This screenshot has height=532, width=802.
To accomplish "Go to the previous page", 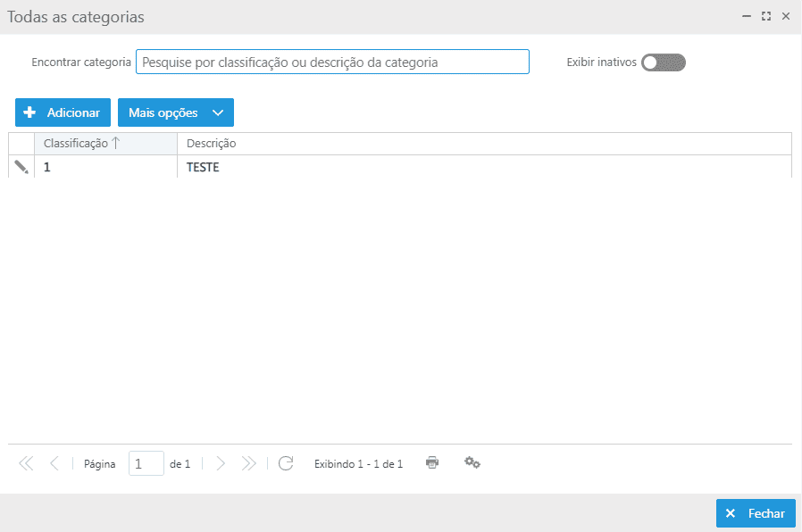I will [x=54, y=463].
